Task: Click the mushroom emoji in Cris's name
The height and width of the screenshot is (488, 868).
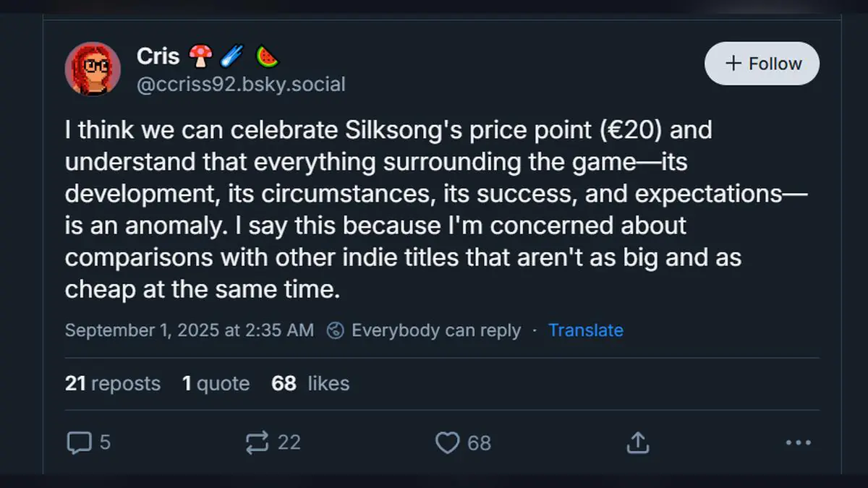Action: point(200,56)
